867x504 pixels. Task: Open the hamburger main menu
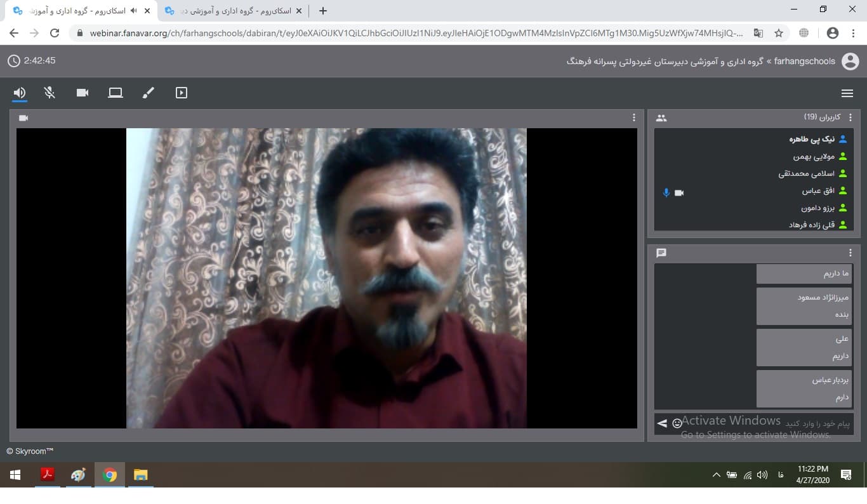point(847,93)
